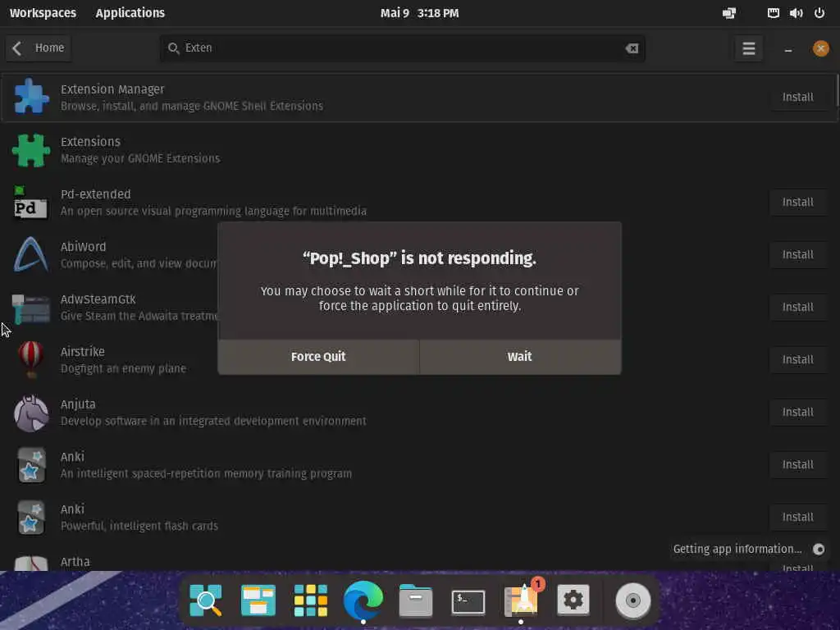Install Anki flash cards app
This screenshot has height=630, width=840.
tap(797, 517)
